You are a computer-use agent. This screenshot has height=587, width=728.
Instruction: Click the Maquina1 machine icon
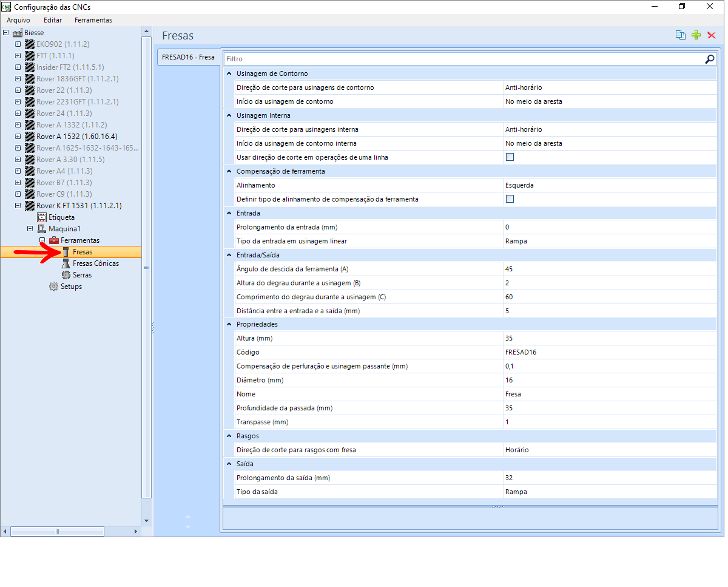[x=42, y=229]
